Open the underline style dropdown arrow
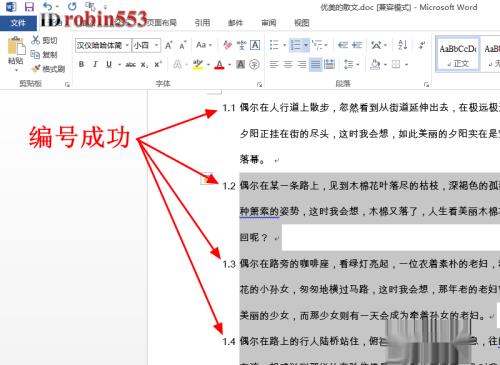 coord(119,65)
